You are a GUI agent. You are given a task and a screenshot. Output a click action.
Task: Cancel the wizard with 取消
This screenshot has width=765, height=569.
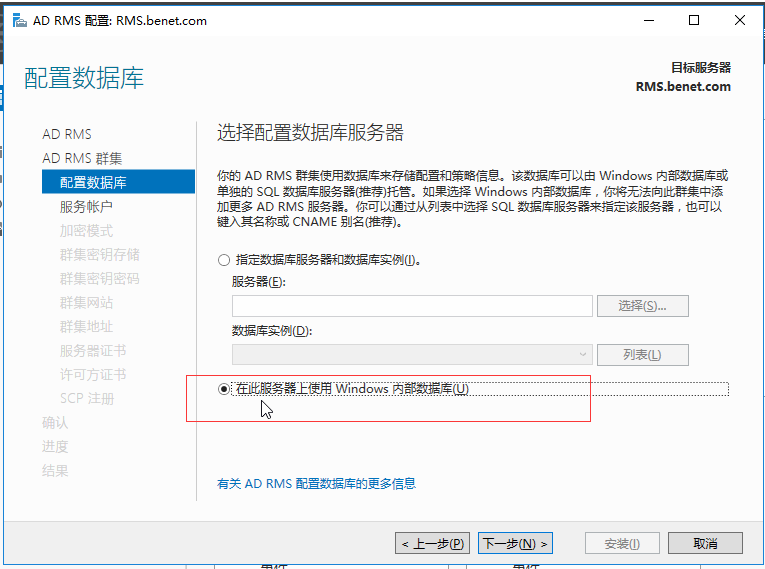pos(705,543)
